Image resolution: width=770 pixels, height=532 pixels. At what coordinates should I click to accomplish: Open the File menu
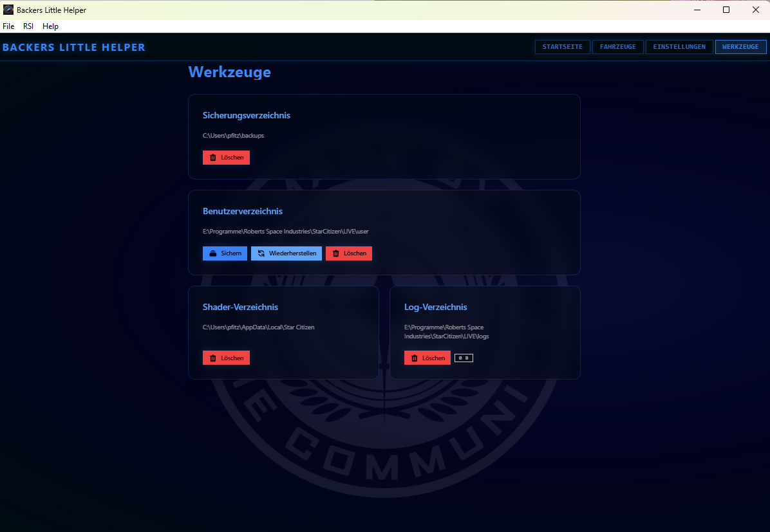[8, 26]
